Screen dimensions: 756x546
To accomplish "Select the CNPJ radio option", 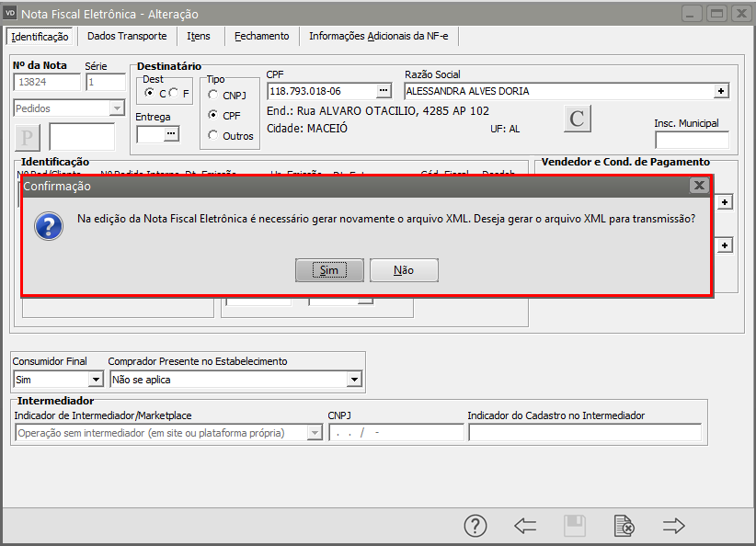I will pyautogui.click(x=213, y=95).
